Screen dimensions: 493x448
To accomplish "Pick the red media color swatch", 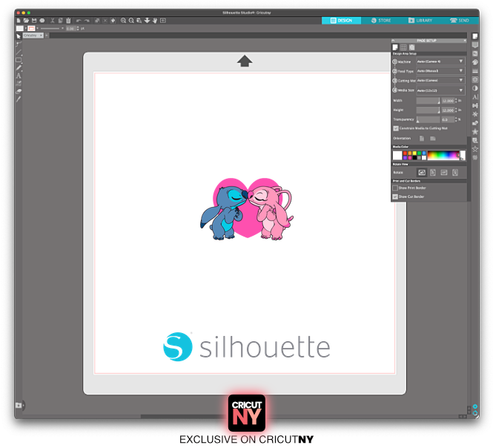I will pos(405,154).
